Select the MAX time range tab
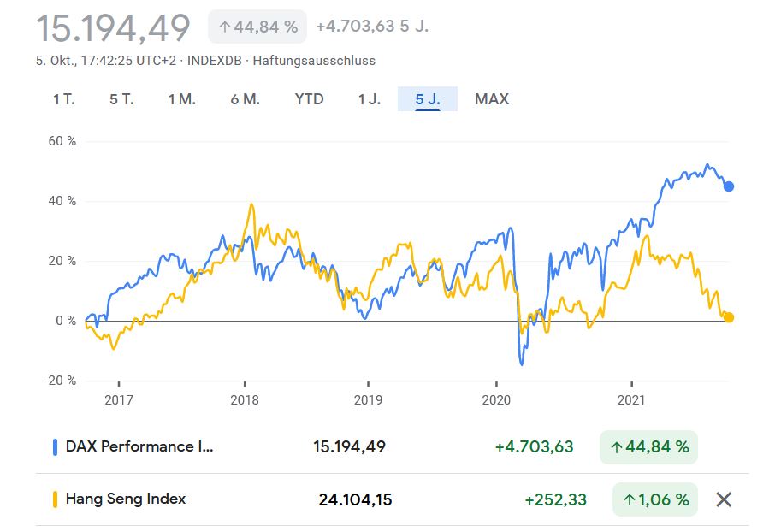 click(x=490, y=99)
